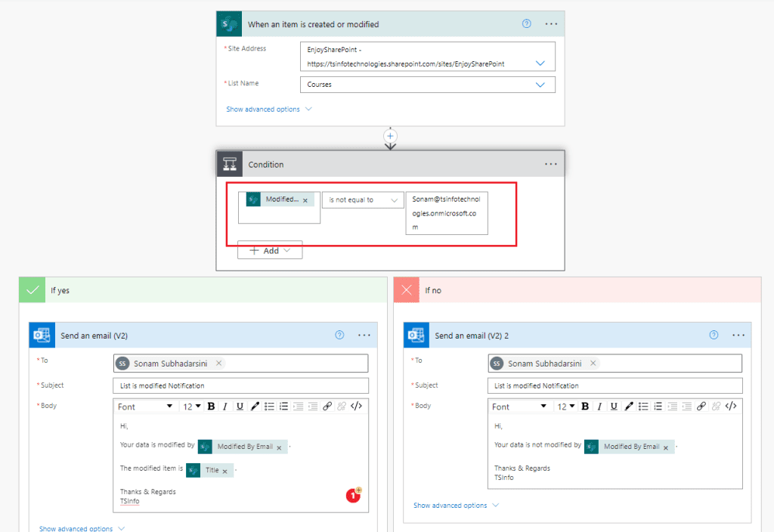Click the Outlook icon on Send an email (V2)
This screenshot has width=774, height=532.
pyautogui.click(x=42, y=335)
